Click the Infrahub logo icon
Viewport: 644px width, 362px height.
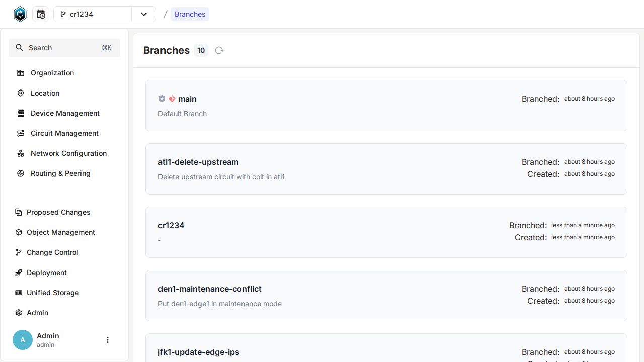[x=20, y=14]
